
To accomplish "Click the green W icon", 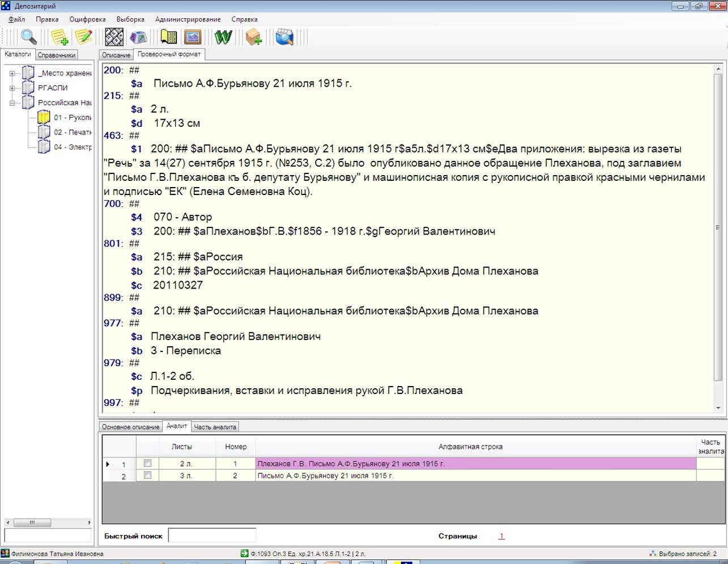I will [x=223, y=37].
